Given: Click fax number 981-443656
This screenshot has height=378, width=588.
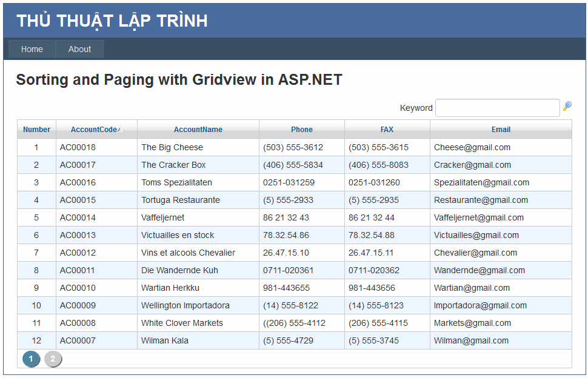Looking at the screenshot, I should pyautogui.click(x=372, y=288).
